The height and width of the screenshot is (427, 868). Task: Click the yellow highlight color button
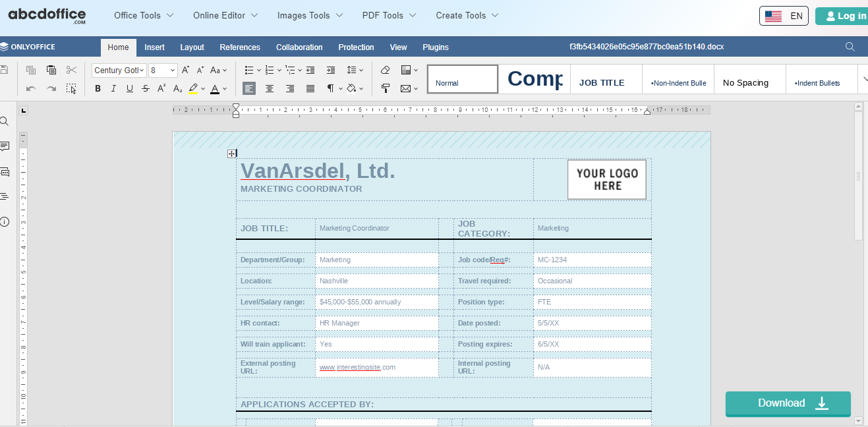click(x=193, y=88)
